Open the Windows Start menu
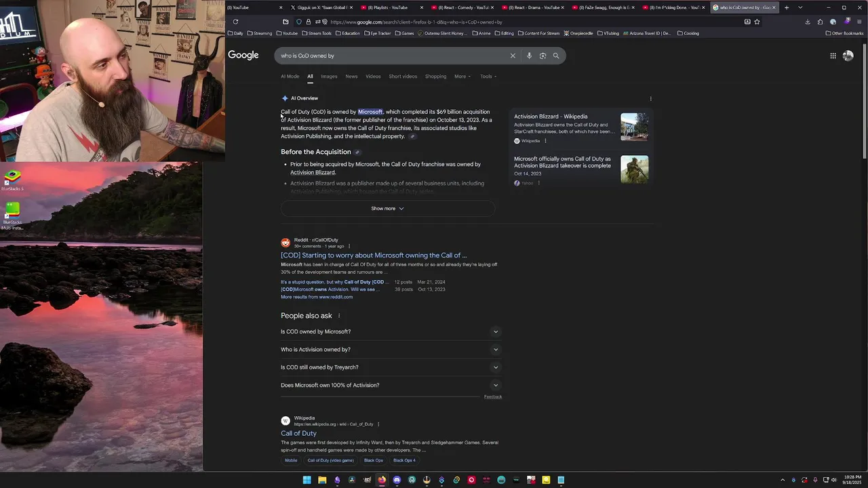 307,480
